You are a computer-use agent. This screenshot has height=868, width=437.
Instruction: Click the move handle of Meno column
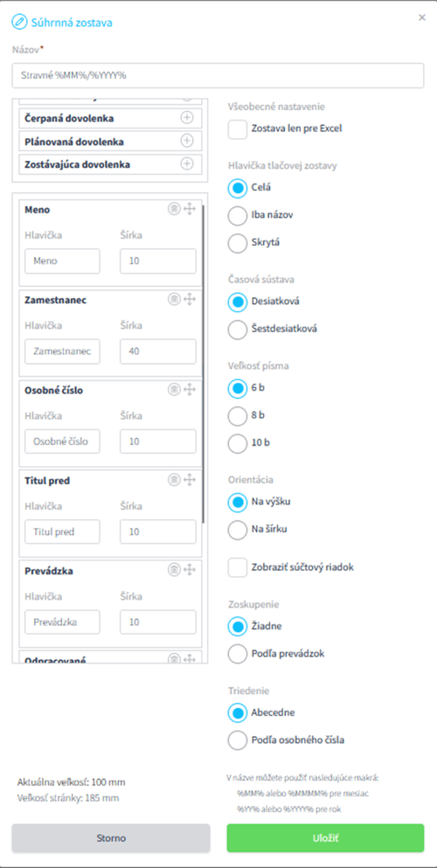point(189,209)
